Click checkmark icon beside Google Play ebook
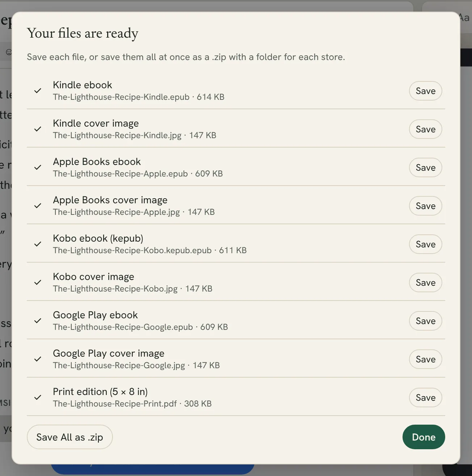The height and width of the screenshot is (476, 472). 38,321
